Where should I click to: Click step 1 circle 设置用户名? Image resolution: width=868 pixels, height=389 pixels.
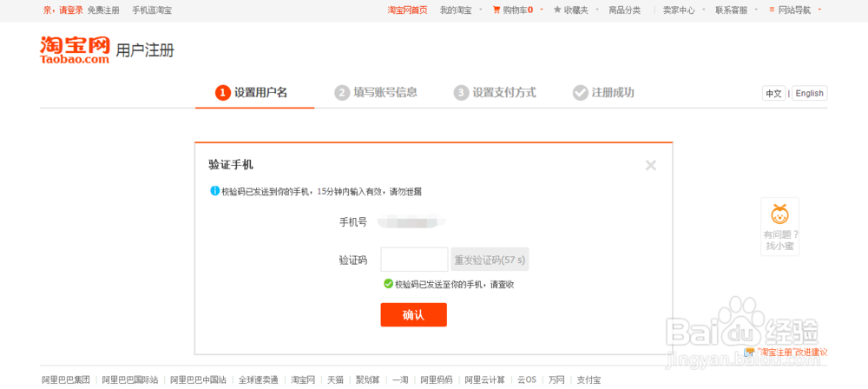[222, 93]
